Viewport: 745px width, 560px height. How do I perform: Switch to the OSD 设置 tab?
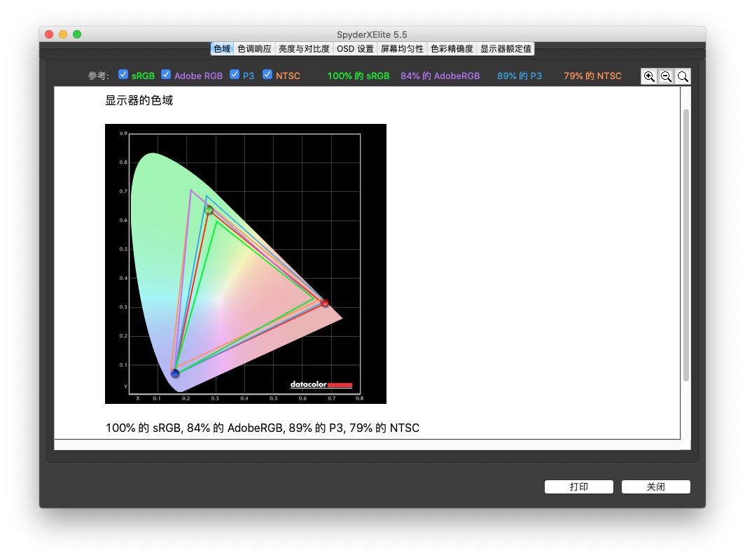[355, 49]
